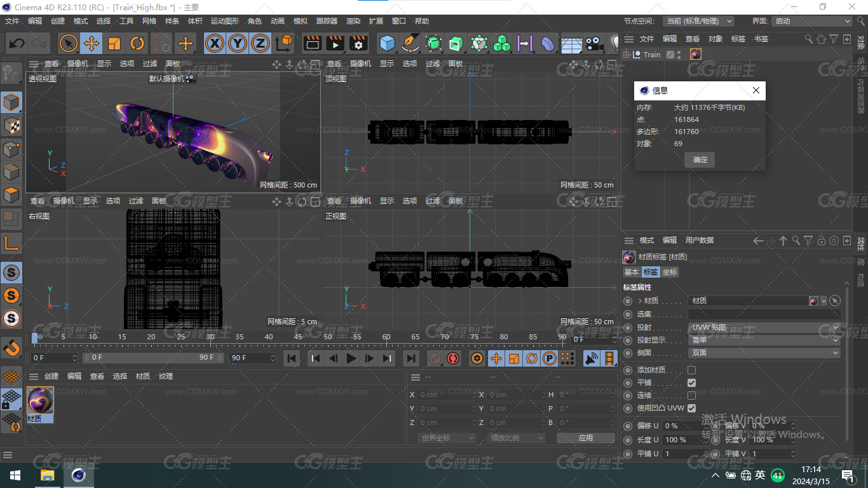The width and height of the screenshot is (868, 488).
Task: Click Go to Start of timeline
Action: (292, 358)
